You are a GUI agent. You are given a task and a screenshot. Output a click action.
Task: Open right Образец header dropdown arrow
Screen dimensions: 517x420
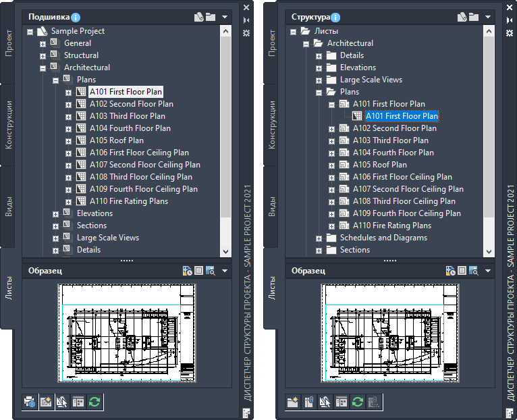[488, 271]
